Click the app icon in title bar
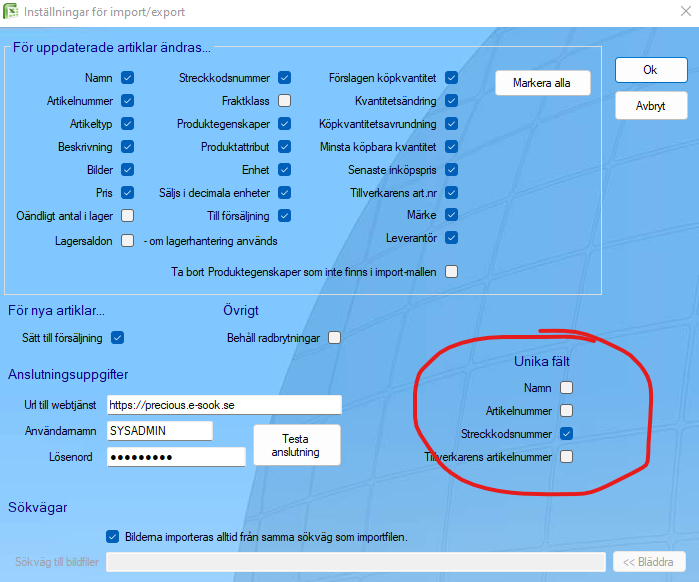699x582 pixels. (10, 11)
